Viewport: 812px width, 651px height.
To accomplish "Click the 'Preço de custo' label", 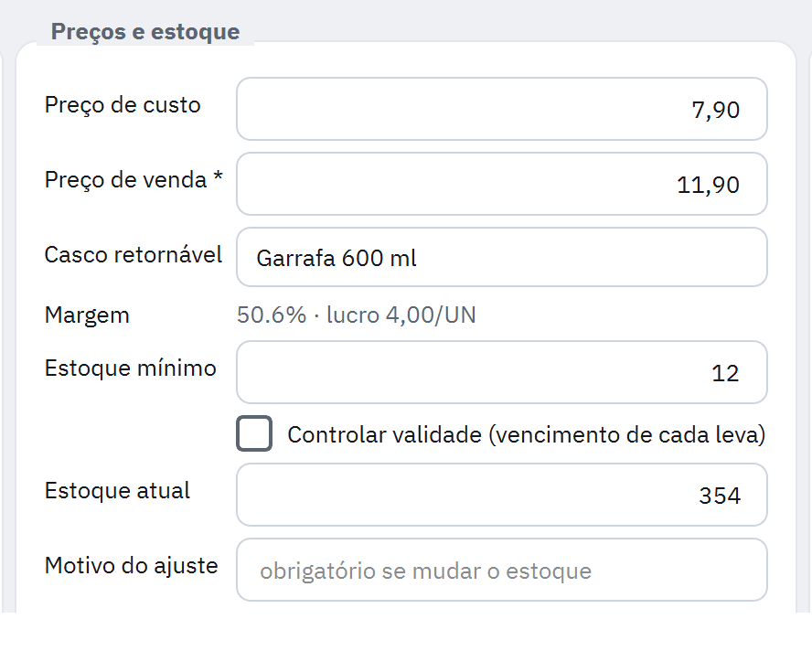I will click(x=123, y=105).
